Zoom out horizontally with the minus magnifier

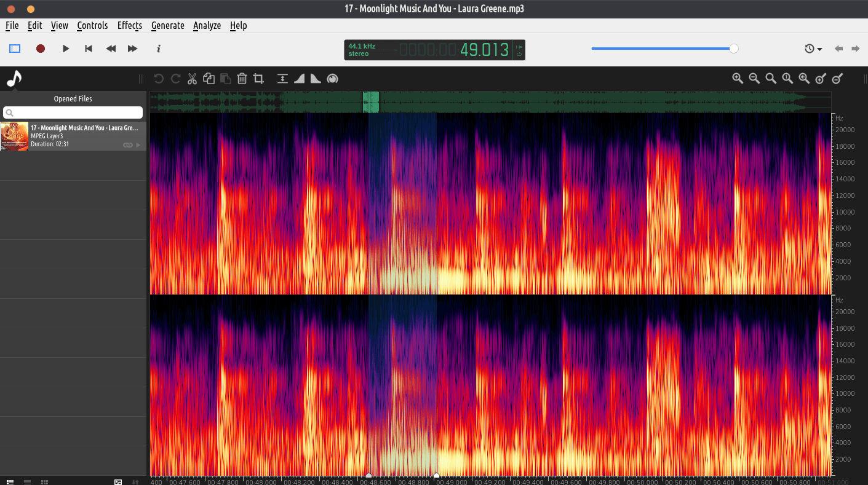754,78
